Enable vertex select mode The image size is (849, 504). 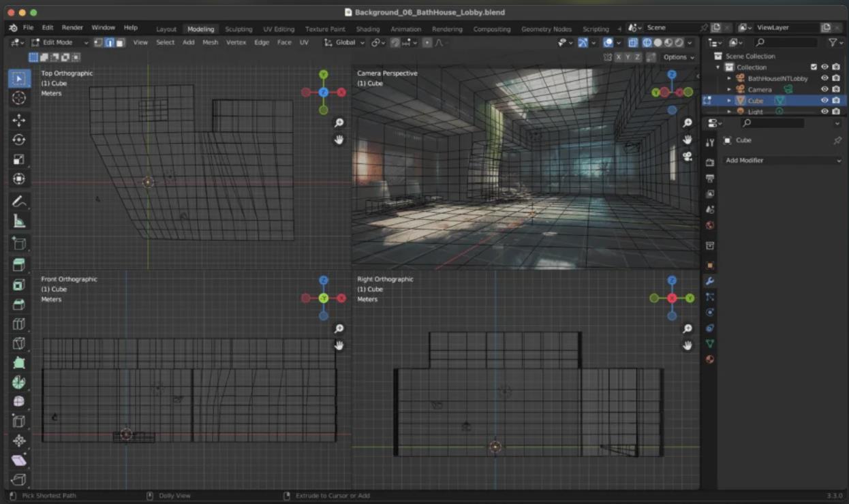98,42
